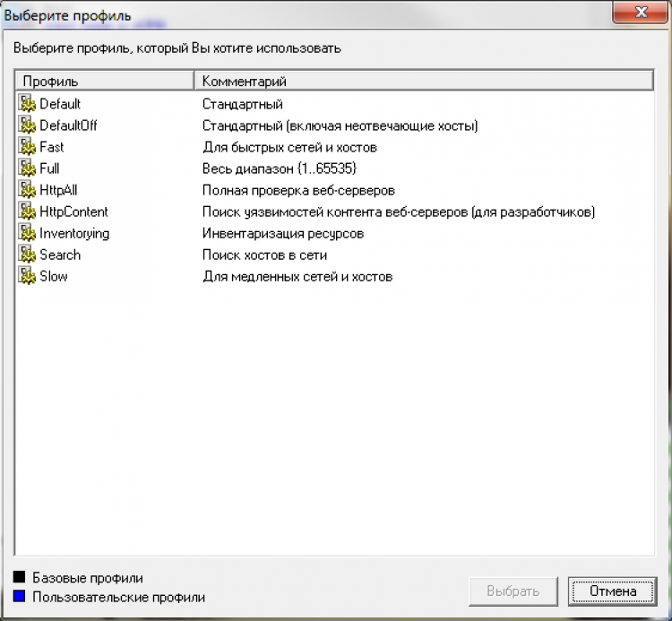Click the profile icon next to Fast

pos(27,147)
